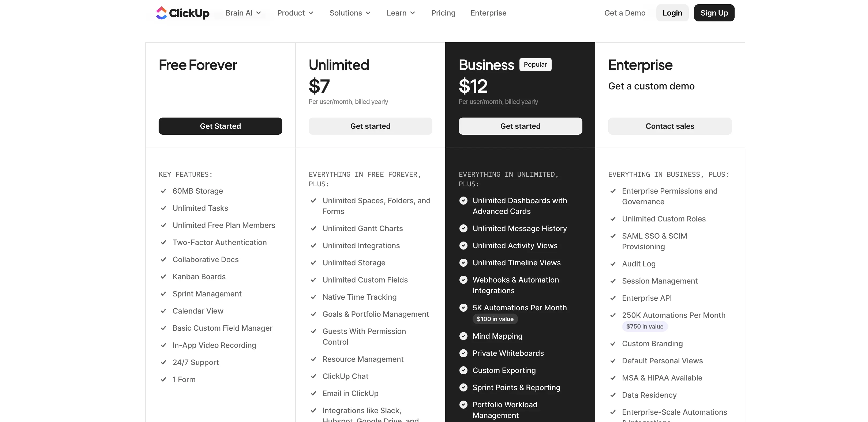The height and width of the screenshot is (422, 868).
Task: Click the Free Forever plan heading
Action: click(x=198, y=65)
